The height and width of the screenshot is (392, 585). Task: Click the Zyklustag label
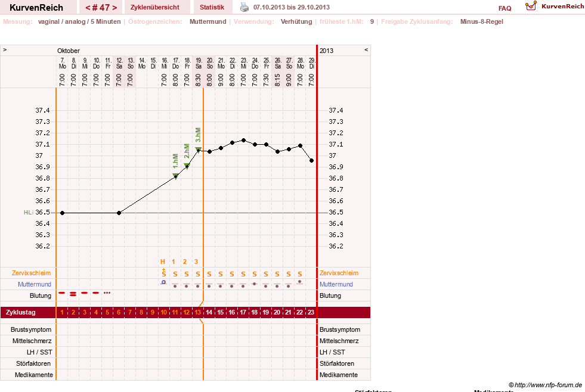[21, 312]
